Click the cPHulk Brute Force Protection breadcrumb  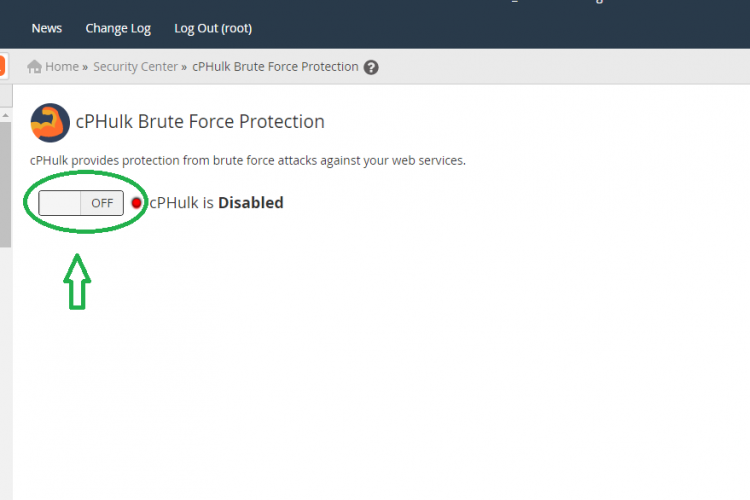pos(275,67)
